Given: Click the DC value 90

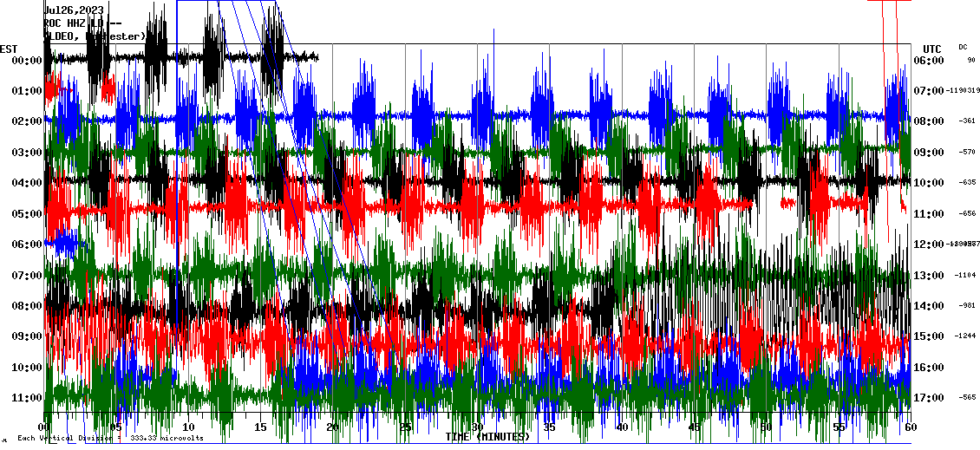Looking at the screenshot, I should 971,61.
